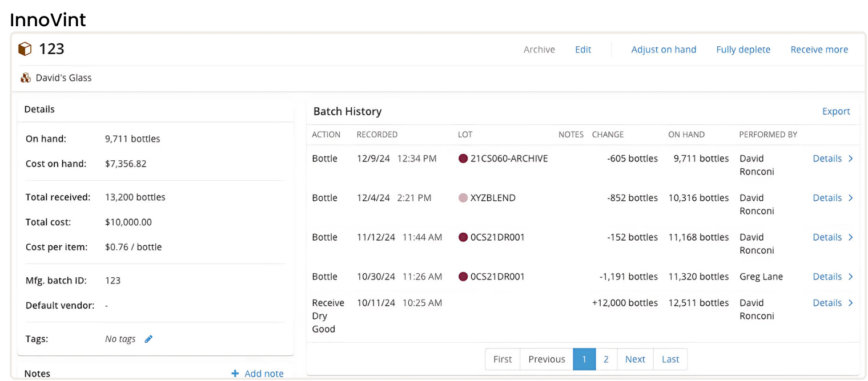The height and width of the screenshot is (381, 868).
Task: Click the brown box icon beside 123
Action: coord(25,49)
